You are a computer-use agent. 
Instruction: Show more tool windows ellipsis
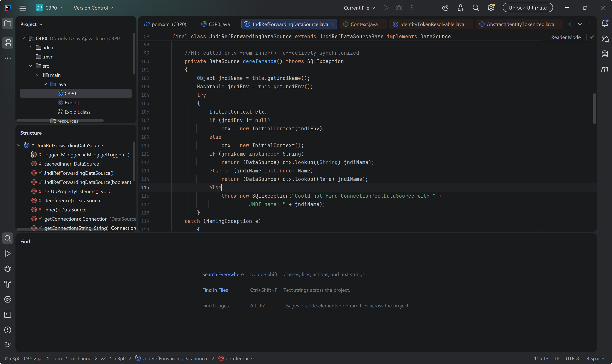[x=8, y=58]
